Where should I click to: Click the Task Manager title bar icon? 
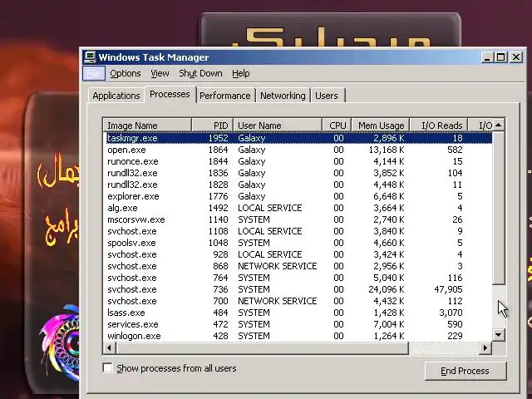click(90, 57)
